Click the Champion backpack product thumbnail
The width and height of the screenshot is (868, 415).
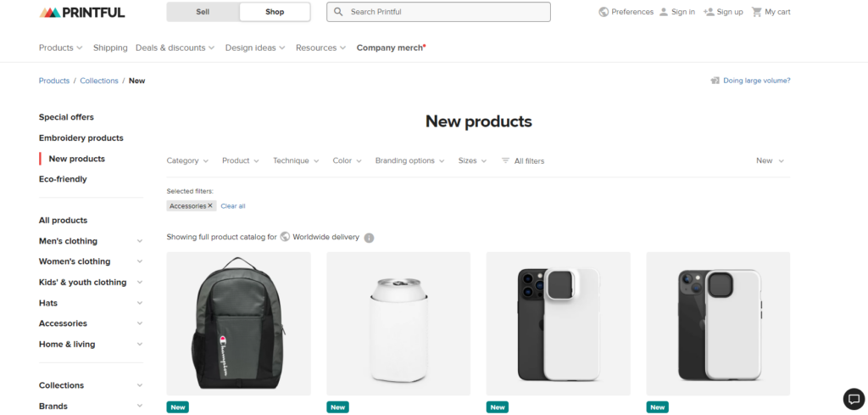pos(238,323)
